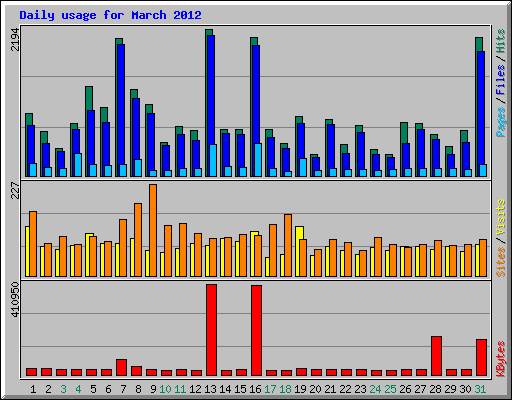Click the chart title 'Daily usage for March 2012'
This screenshot has width=512, height=400.
tap(110, 15)
